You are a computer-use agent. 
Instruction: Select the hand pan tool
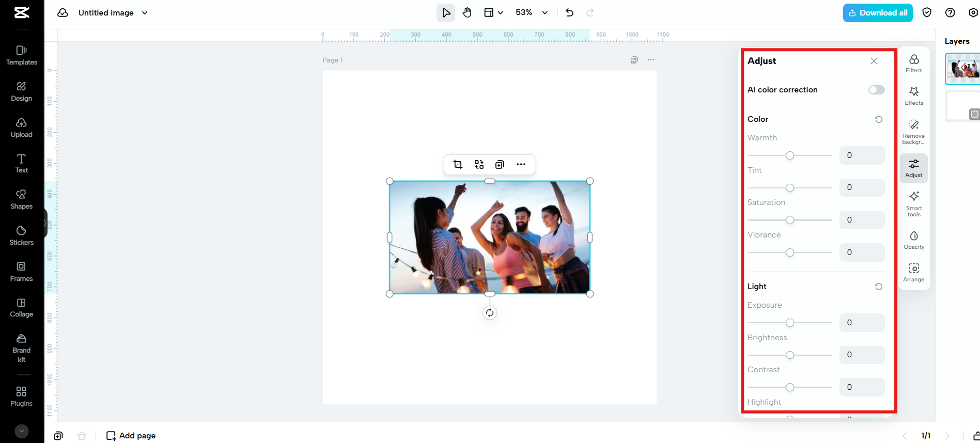click(x=467, y=12)
